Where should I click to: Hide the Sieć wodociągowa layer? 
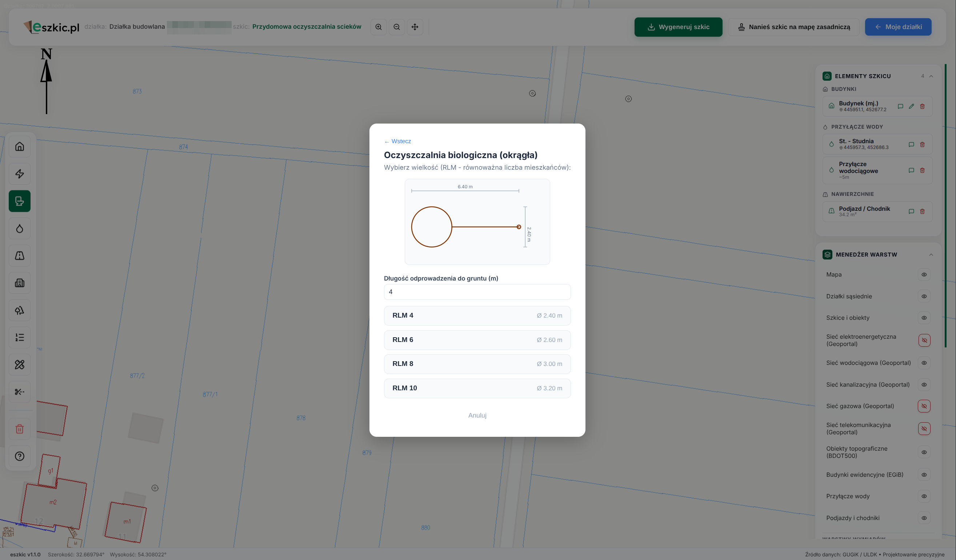[924, 363]
